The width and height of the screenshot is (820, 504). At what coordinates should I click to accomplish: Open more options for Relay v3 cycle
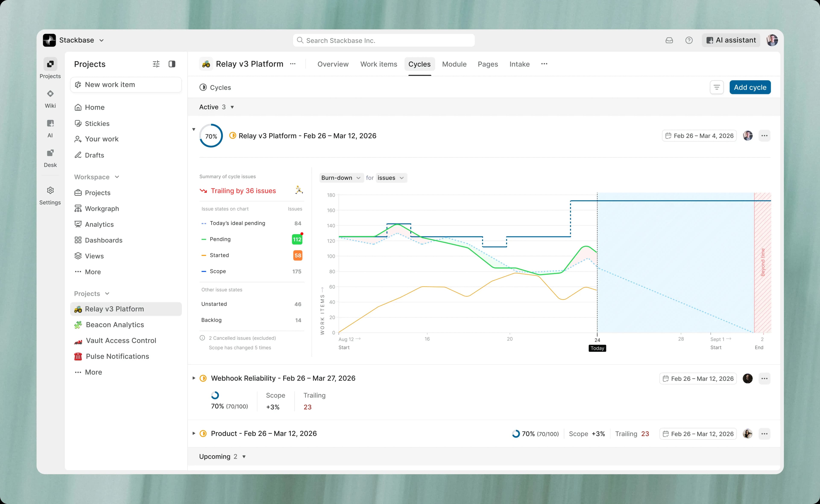coord(764,136)
